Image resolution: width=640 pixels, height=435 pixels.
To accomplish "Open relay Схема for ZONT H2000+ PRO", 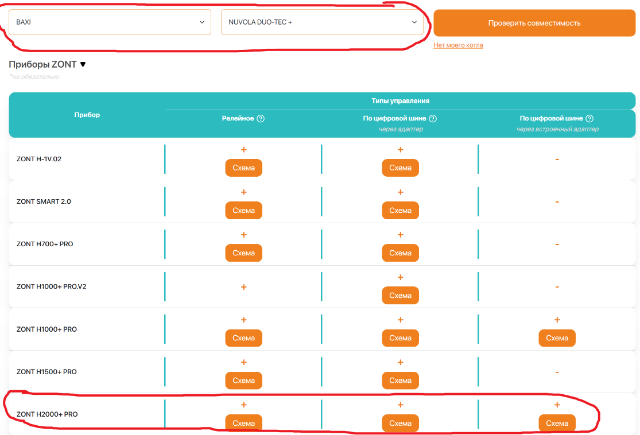I will (243, 423).
